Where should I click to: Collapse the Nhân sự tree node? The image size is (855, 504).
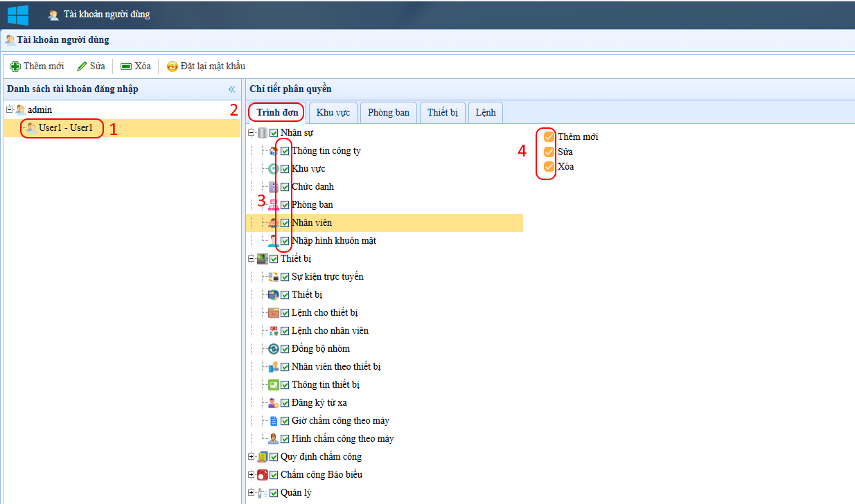(252, 133)
